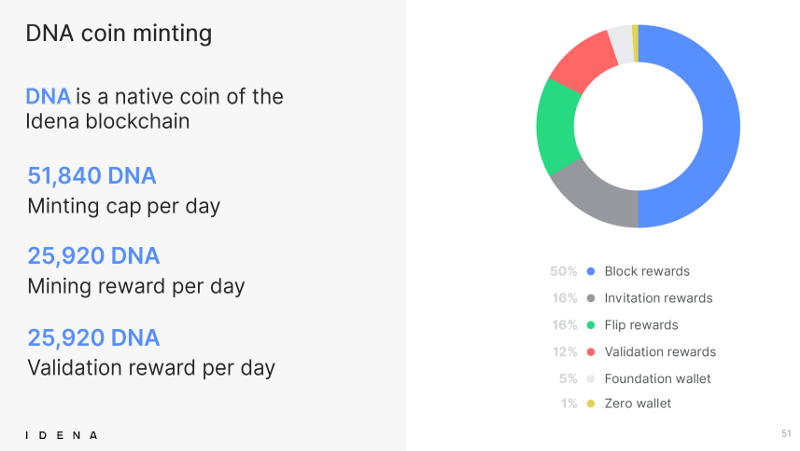Viewport: 800px width, 451px height.
Task: Click the blue DNA word link
Action: point(48,96)
